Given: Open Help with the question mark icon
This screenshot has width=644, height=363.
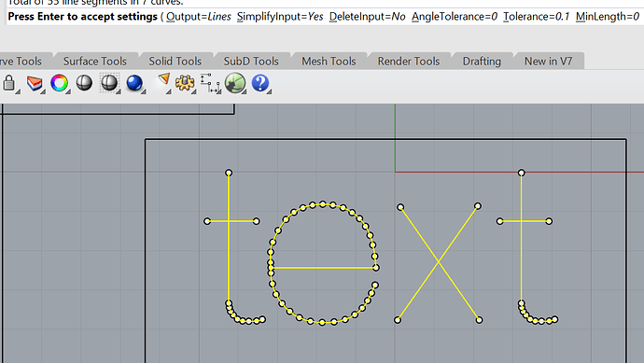Looking at the screenshot, I should tap(260, 83).
